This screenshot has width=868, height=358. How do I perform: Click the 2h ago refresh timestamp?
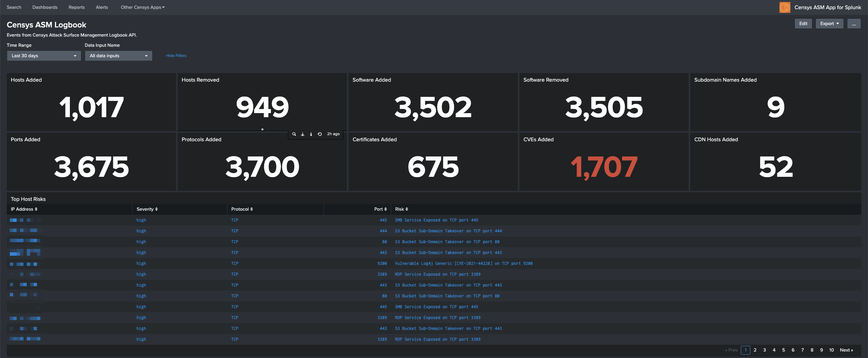click(333, 134)
